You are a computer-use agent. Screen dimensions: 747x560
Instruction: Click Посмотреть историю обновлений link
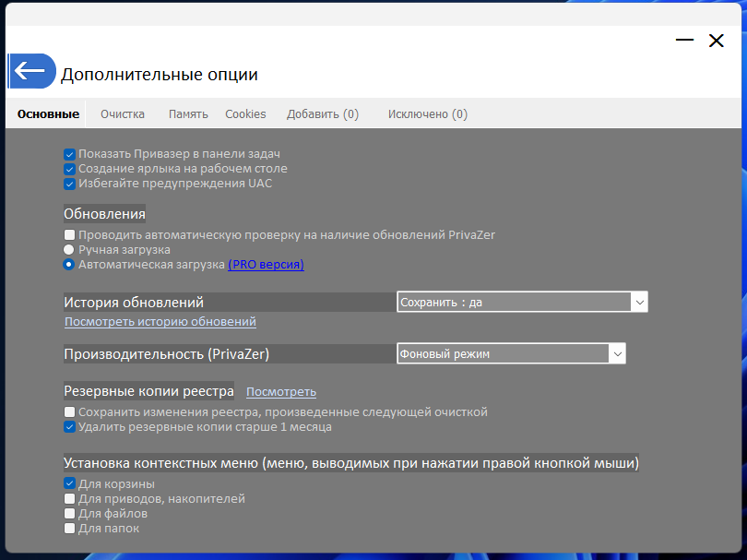tap(160, 322)
